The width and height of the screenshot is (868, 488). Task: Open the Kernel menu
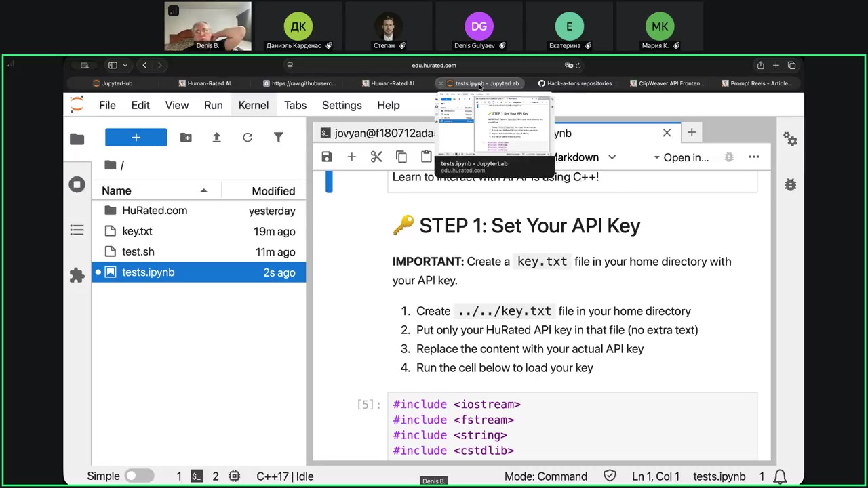[x=253, y=106]
